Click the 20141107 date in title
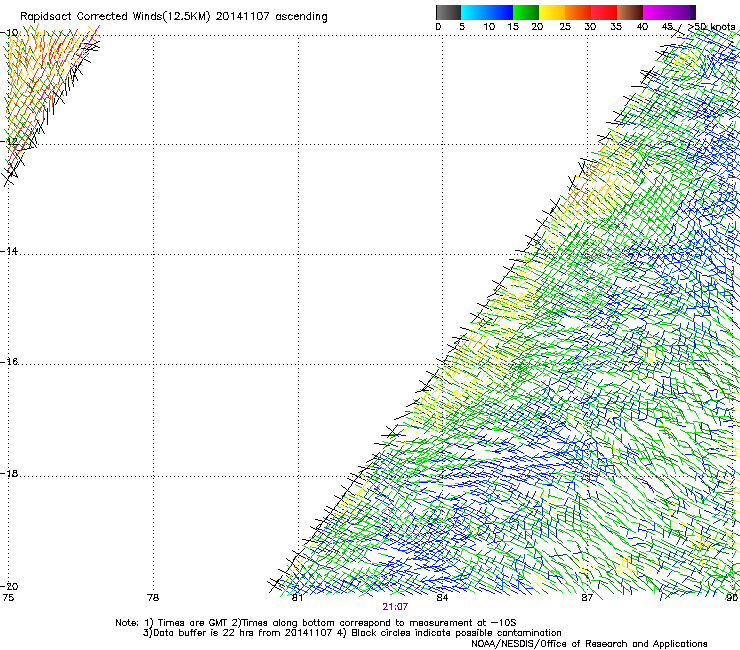Screen dimensions: 740x650 pos(243,17)
